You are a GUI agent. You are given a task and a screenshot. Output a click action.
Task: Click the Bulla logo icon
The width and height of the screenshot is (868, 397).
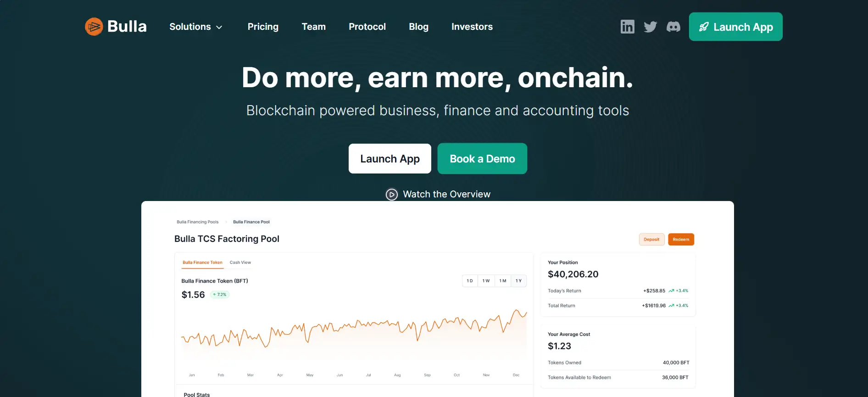coord(94,27)
